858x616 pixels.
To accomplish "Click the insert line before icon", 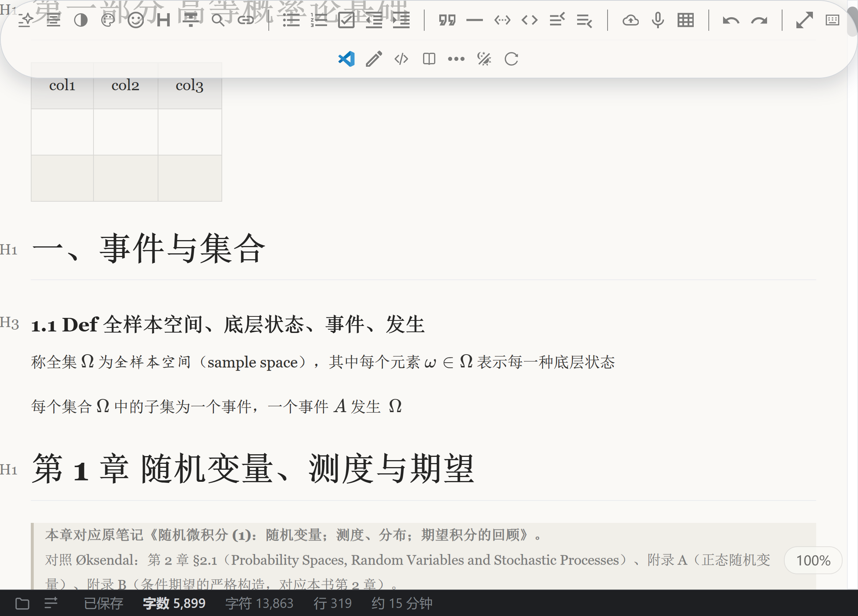I will click(557, 20).
